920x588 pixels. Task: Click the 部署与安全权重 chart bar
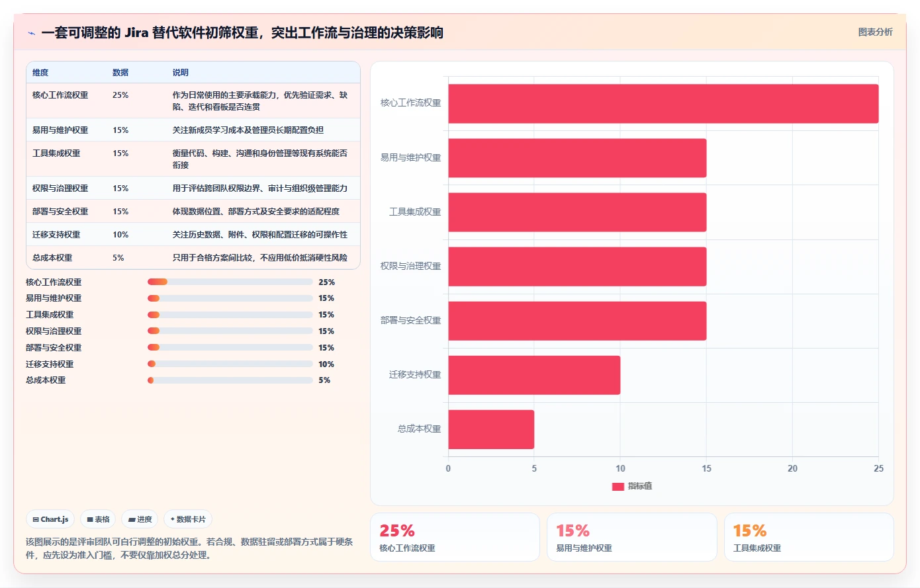[577, 321]
